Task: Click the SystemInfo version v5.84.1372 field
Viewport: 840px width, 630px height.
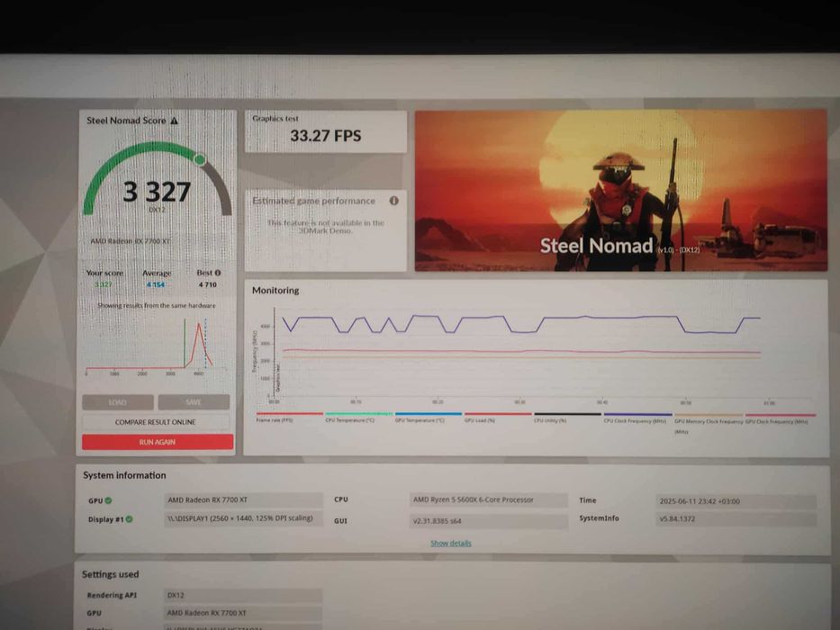Action: 736,518
